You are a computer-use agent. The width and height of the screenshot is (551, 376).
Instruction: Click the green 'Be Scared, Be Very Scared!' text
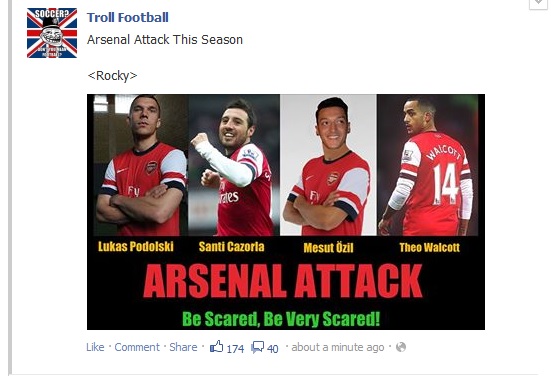click(281, 319)
